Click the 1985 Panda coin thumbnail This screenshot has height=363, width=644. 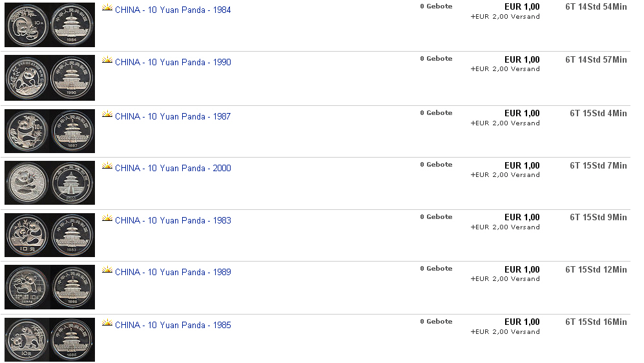pyautogui.click(x=50, y=340)
